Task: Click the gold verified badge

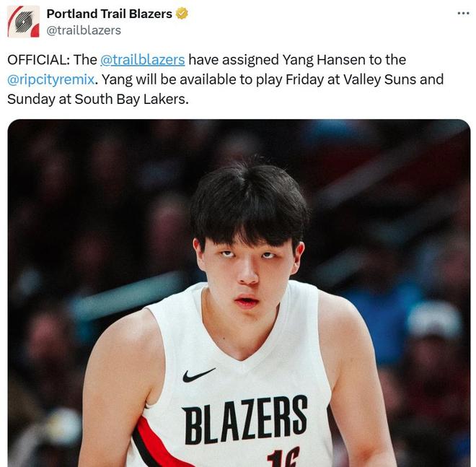Action: point(182,14)
